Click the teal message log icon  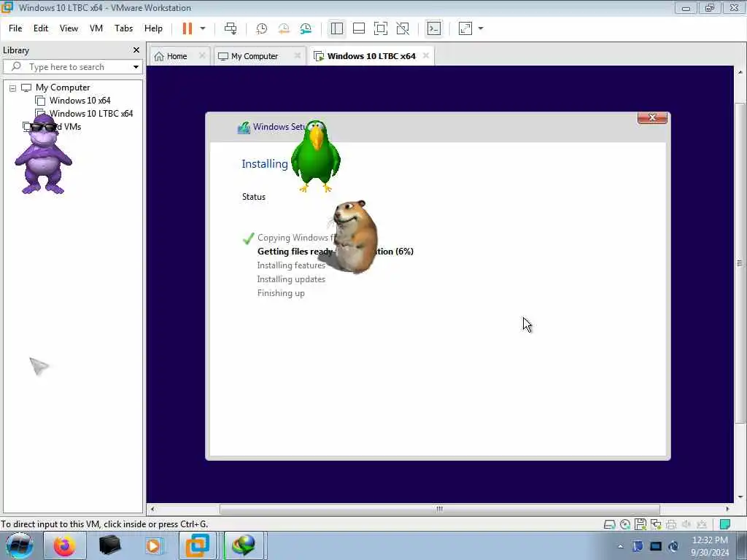pyautogui.click(x=725, y=525)
